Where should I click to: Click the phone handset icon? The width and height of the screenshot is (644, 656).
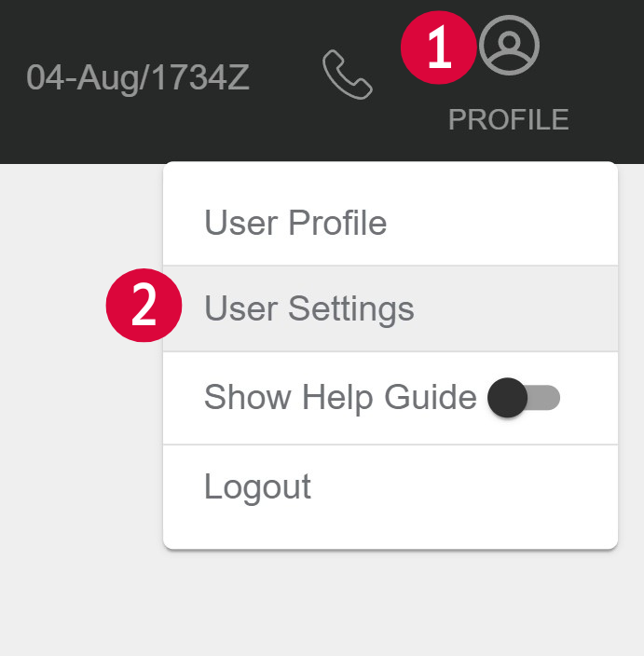click(x=348, y=75)
